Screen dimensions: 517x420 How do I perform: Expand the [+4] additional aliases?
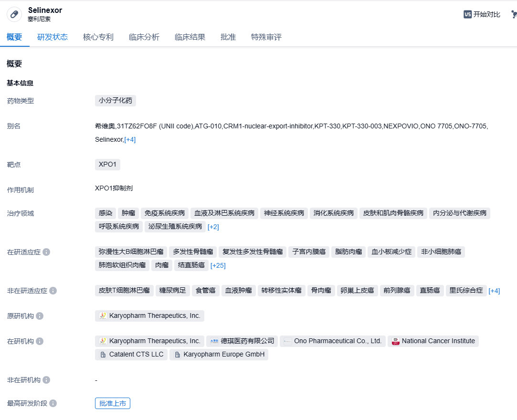pos(130,139)
